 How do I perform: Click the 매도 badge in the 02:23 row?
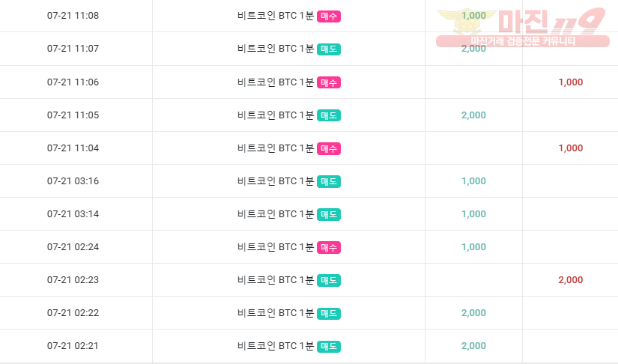click(329, 280)
